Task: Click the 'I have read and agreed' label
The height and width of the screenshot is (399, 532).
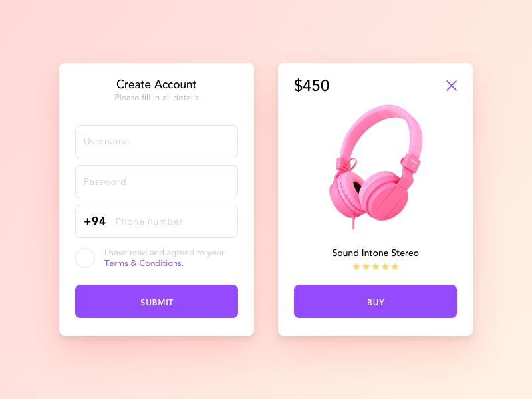Action: (164, 253)
